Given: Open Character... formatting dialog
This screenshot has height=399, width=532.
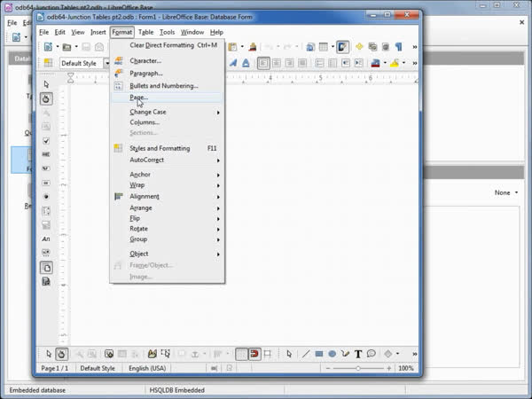Looking at the screenshot, I should (167, 60).
